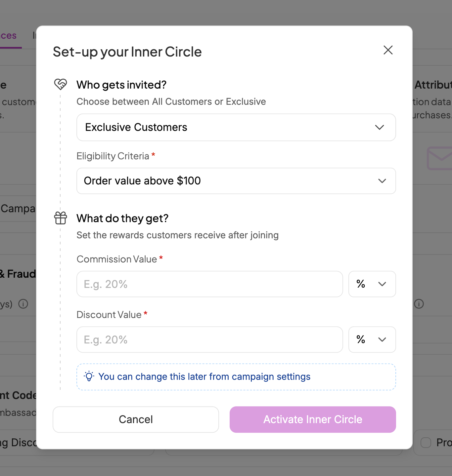Tick the checkbox beside partially hidden Pro label
452x476 pixels.
(x=426, y=442)
